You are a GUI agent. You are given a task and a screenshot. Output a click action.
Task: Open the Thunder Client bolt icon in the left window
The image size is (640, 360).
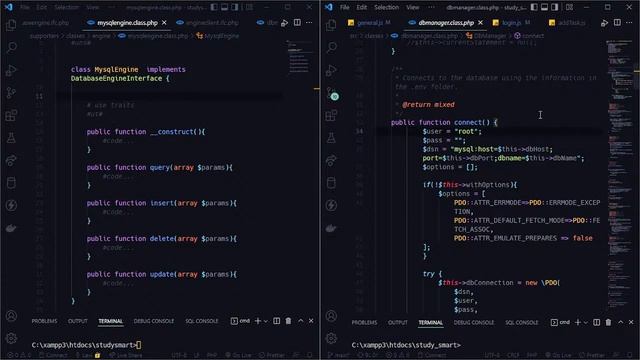click(x=11, y=205)
